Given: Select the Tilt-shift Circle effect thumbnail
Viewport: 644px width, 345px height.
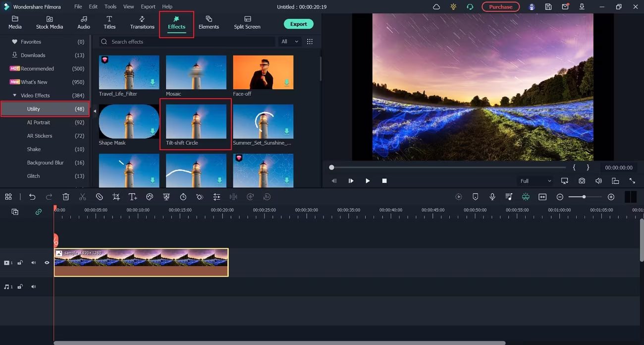Looking at the screenshot, I should pos(196,121).
